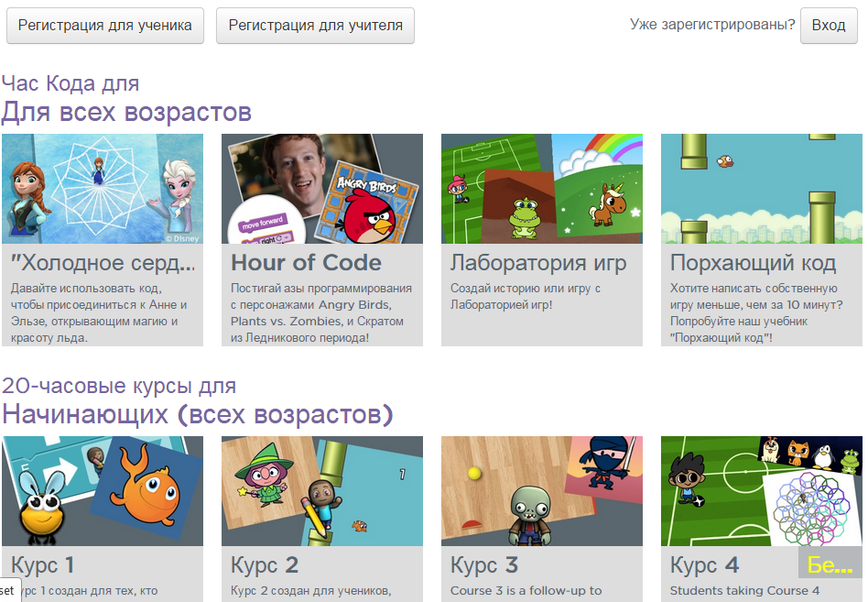Select the Курс 3 title
This screenshot has height=602, width=868.
coord(484,565)
